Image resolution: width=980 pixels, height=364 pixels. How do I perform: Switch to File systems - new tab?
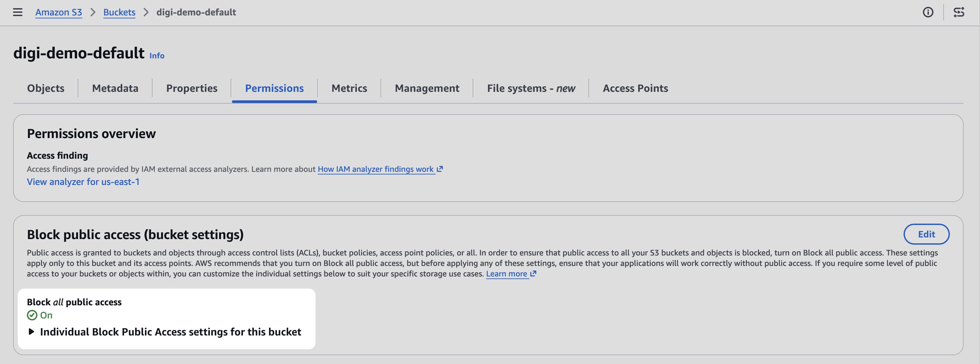coord(531,88)
